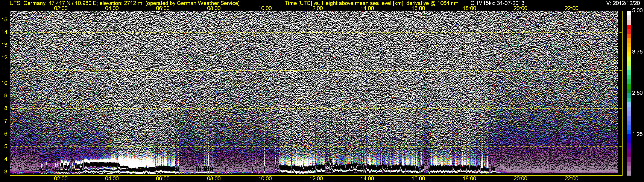Click the white top segment of the colorbar
This screenshot has width=644, height=182.
629,13
